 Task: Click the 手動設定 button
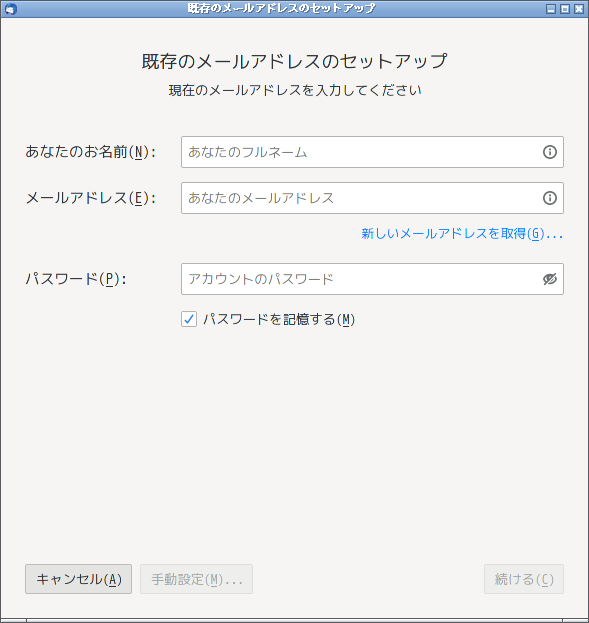point(196,579)
